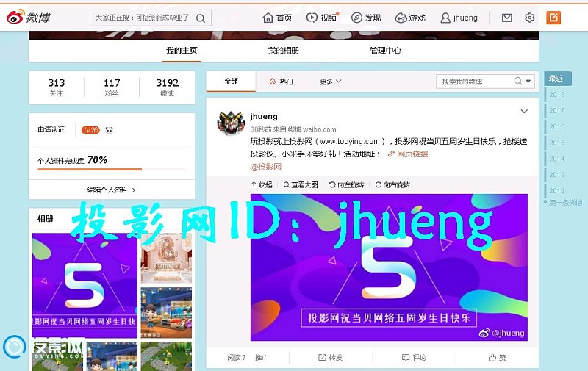Click the 117 粉丝 followers count
This screenshot has width=588, height=371.
pyautogui.click(x=112, y=87)
